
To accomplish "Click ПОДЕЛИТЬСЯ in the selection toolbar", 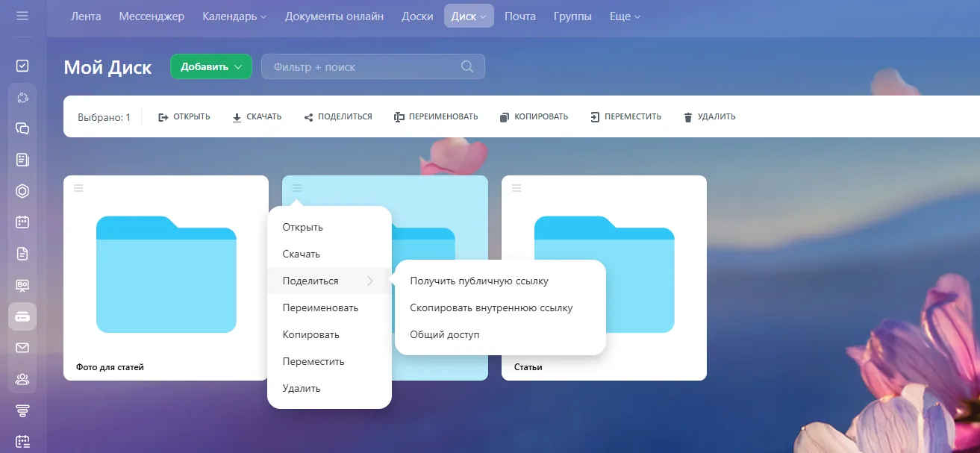I will [338, 117].
